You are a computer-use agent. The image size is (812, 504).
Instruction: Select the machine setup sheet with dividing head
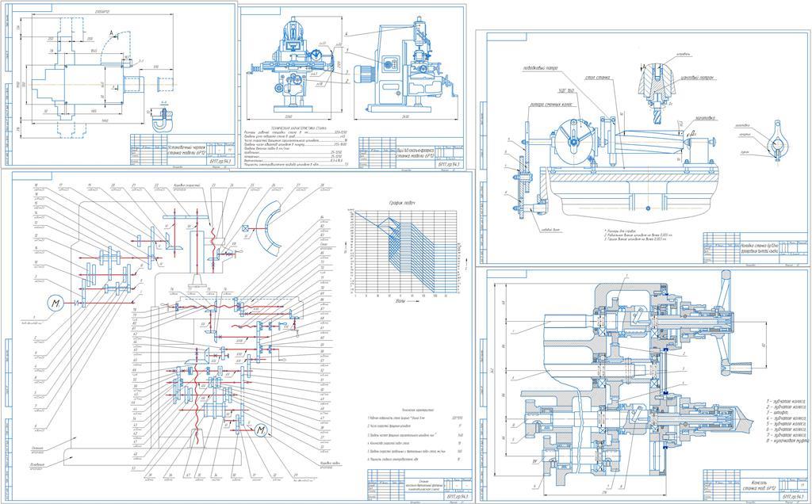coord(642,148)
